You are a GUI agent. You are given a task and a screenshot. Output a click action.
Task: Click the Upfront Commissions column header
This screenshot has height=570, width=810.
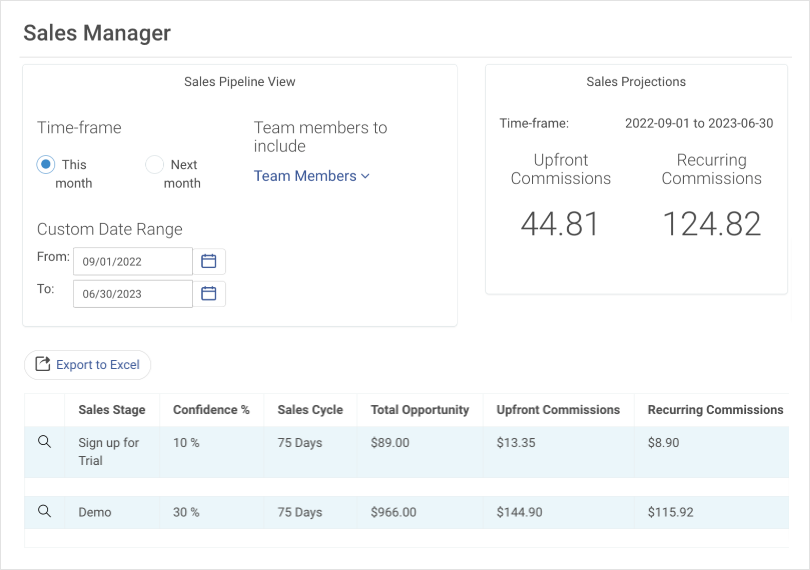point(558,410)
